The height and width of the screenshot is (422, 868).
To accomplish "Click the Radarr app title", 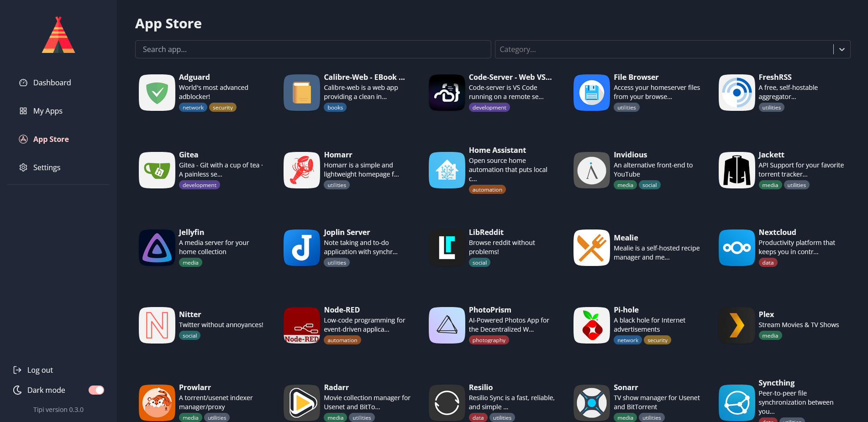I will click(x=336, y=387).
